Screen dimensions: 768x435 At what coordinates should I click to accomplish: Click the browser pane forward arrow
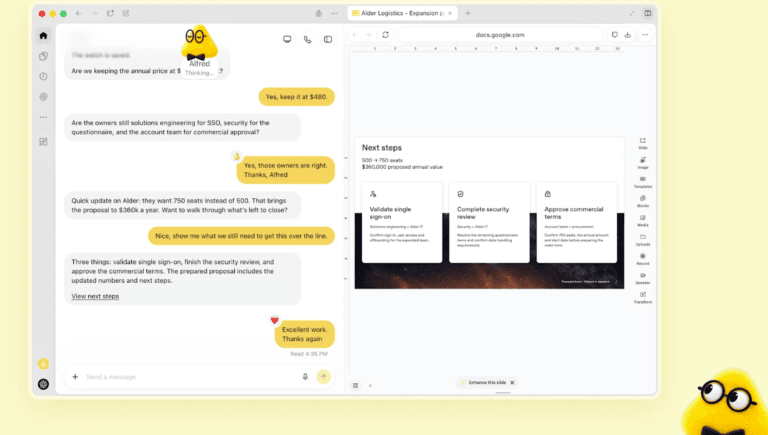click(369, 35)
